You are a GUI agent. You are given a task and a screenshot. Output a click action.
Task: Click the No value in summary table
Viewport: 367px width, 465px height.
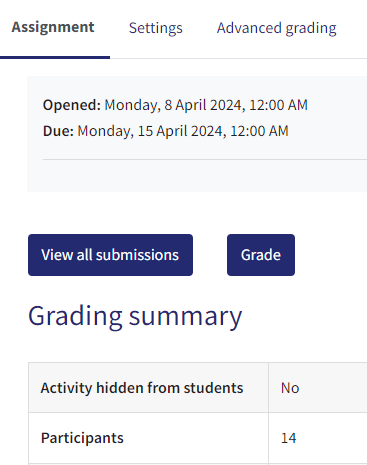(290, 388)
